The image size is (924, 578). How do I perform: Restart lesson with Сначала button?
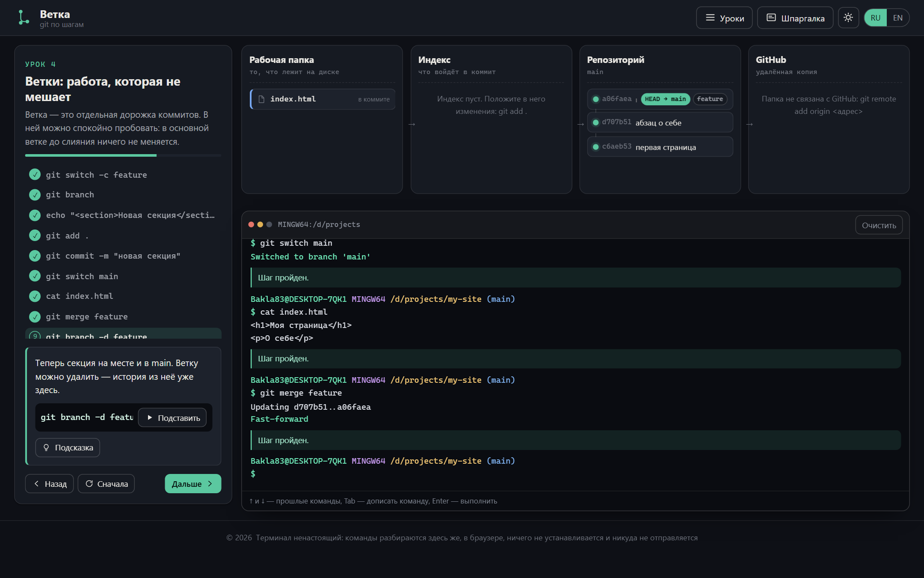pos(106,484)
